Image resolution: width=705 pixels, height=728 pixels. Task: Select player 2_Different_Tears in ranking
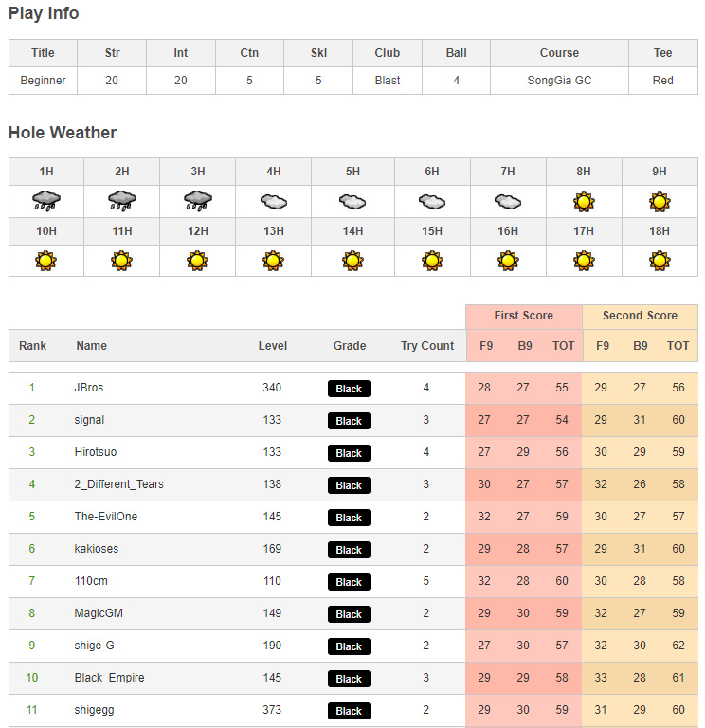click(118, 484)
